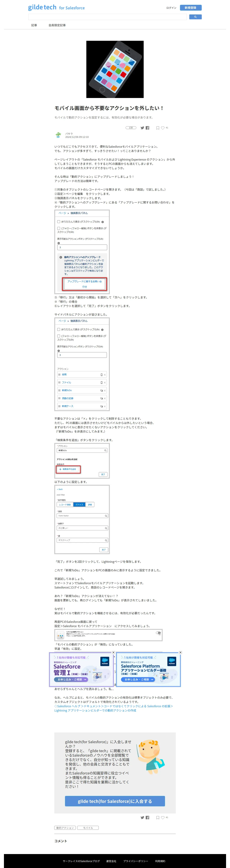Image resolution: width=230 pixels, height=868 pixels.
Task: Open プライバシーポリシー footer link
Action: pos(135,861)
